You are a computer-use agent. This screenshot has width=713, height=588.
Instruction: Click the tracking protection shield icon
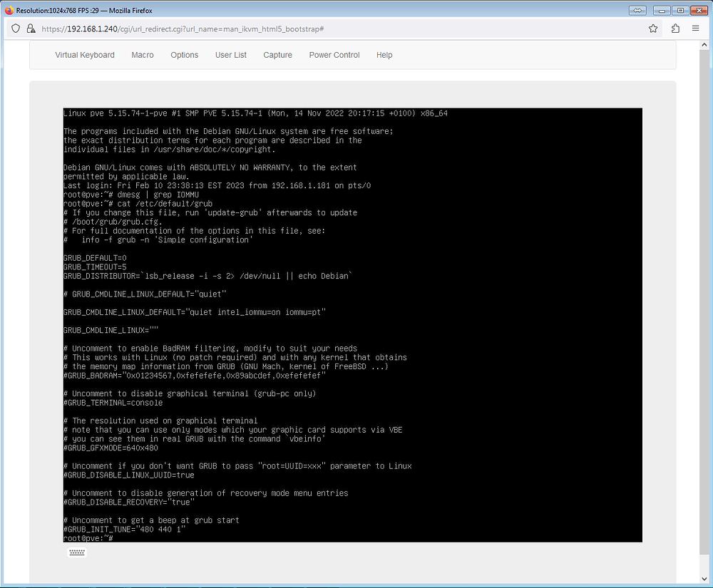click(15, 29)
